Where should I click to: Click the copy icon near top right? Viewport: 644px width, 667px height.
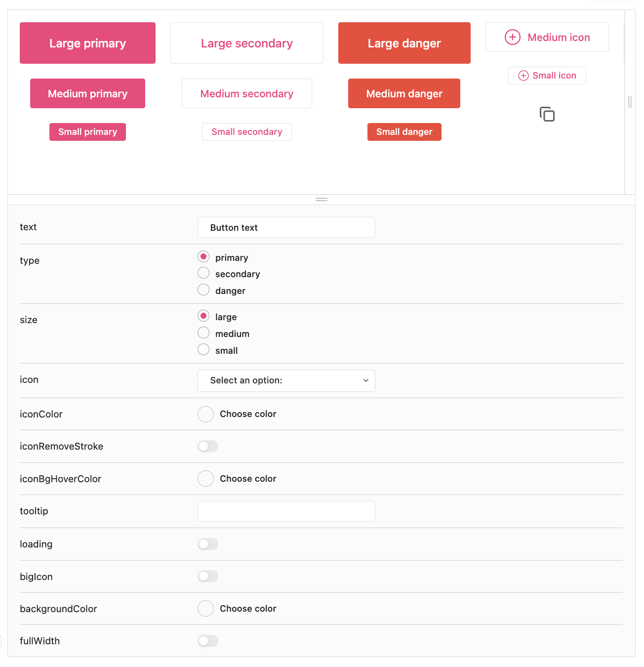pyautogui.click(x=547, y=114)
